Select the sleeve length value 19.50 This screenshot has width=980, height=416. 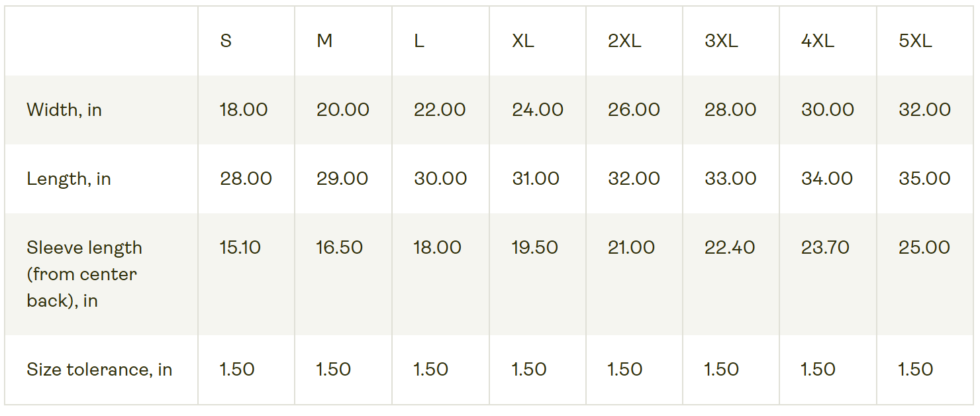(536, 248)
